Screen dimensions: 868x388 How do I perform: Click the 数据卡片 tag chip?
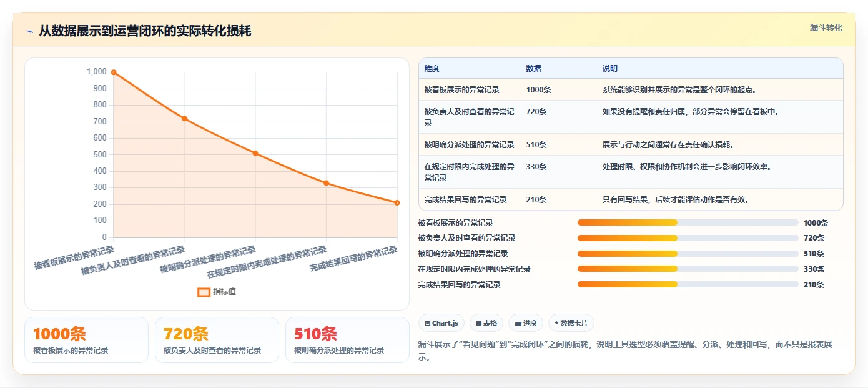tap(571, 323)
